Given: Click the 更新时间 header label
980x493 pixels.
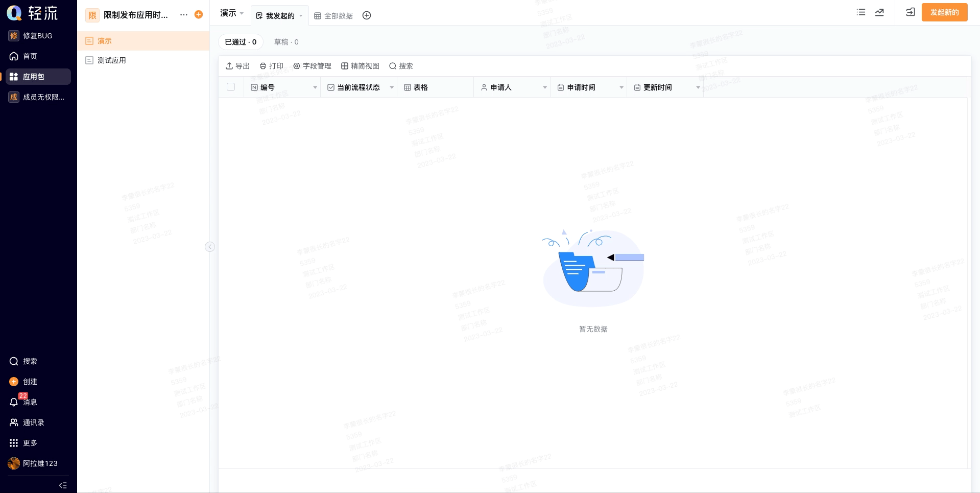Looking at the screenshot, I should (658, 87).
